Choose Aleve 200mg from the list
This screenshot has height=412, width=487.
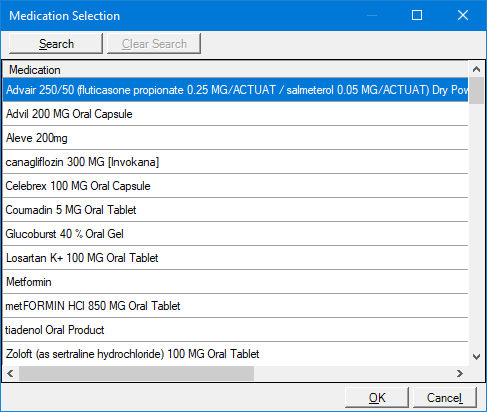pos(235,138)
